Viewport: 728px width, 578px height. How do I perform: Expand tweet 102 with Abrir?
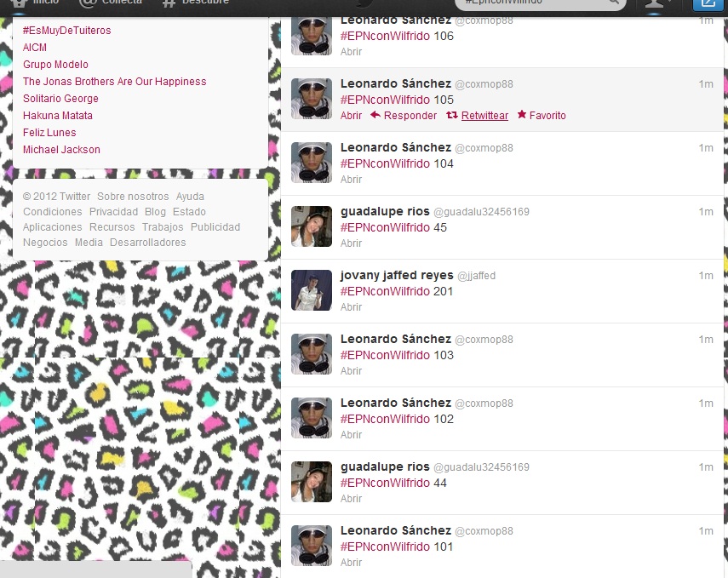click(x=351, y=434)
